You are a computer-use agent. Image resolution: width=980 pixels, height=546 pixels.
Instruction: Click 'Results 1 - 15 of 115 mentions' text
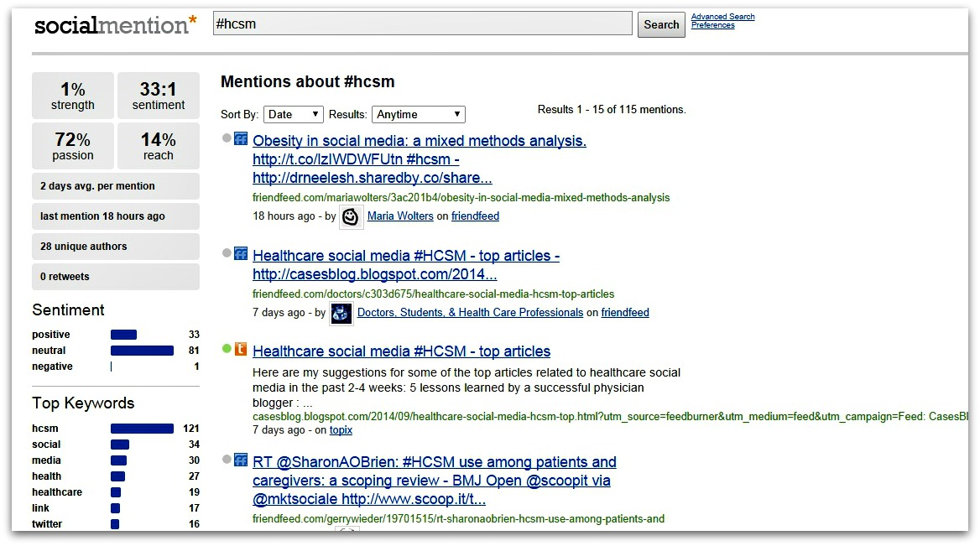click(x=612, y=109)
